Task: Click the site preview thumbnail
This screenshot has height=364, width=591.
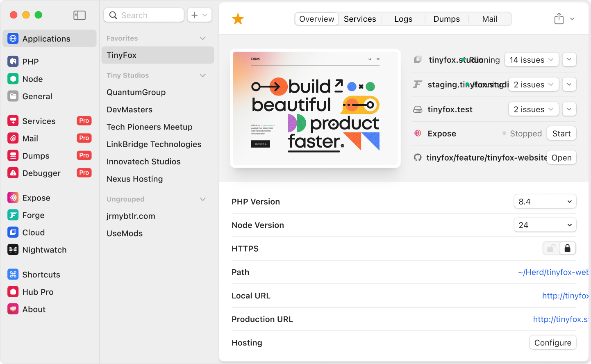Action: [315, 109]
